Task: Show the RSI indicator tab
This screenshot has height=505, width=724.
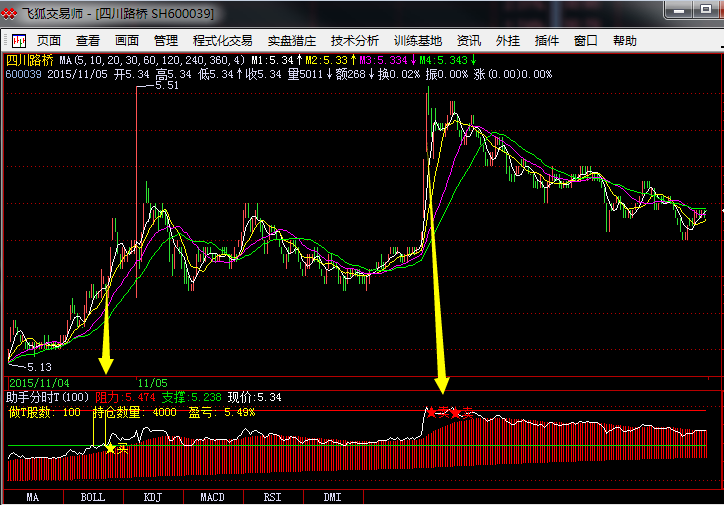Action: point(272,496)
